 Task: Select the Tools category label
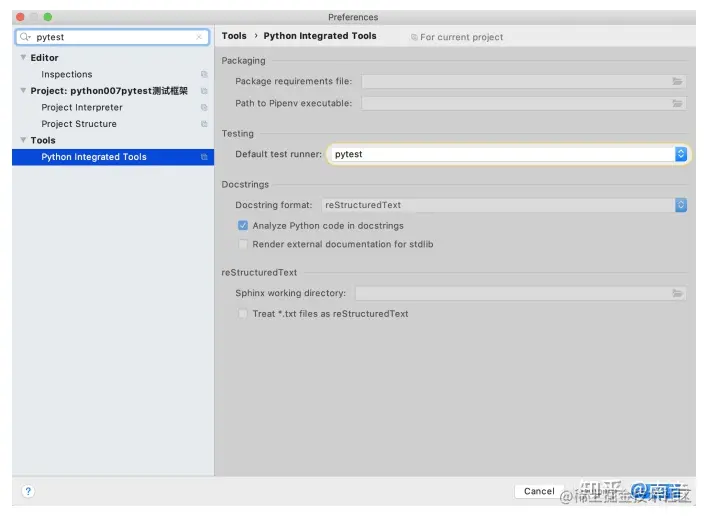click(x=43, y=140)
